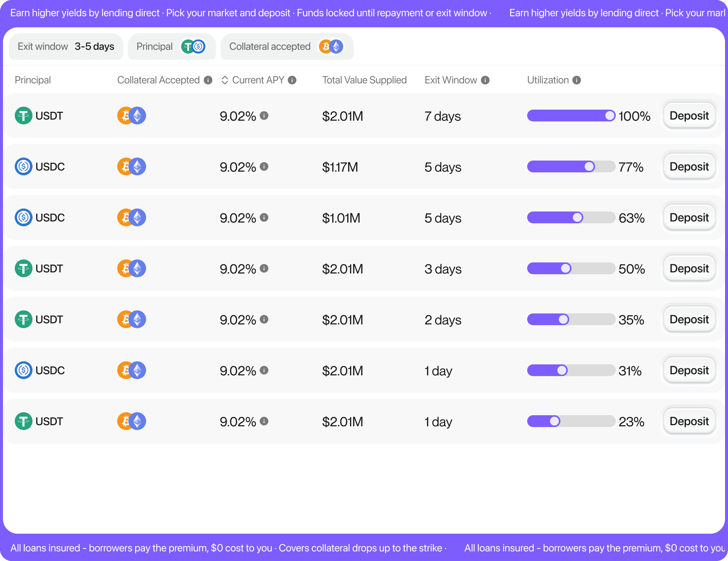This screenshot has width=728, height=561.
Task: Sort by the Current APY column header
Action: (x=258, y=80)
